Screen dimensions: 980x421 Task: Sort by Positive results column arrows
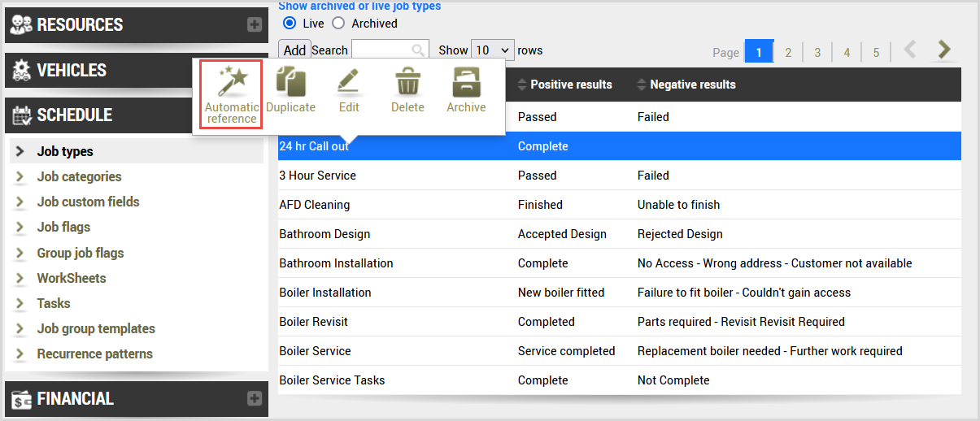coord(521,85)
